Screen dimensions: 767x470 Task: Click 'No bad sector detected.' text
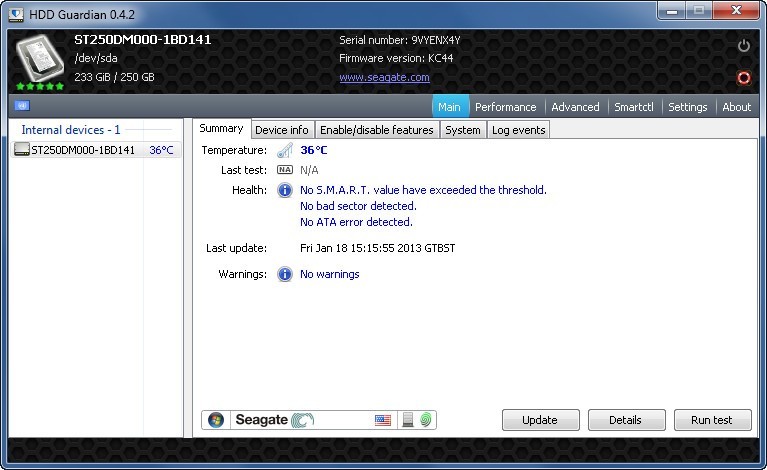point(358,206)
